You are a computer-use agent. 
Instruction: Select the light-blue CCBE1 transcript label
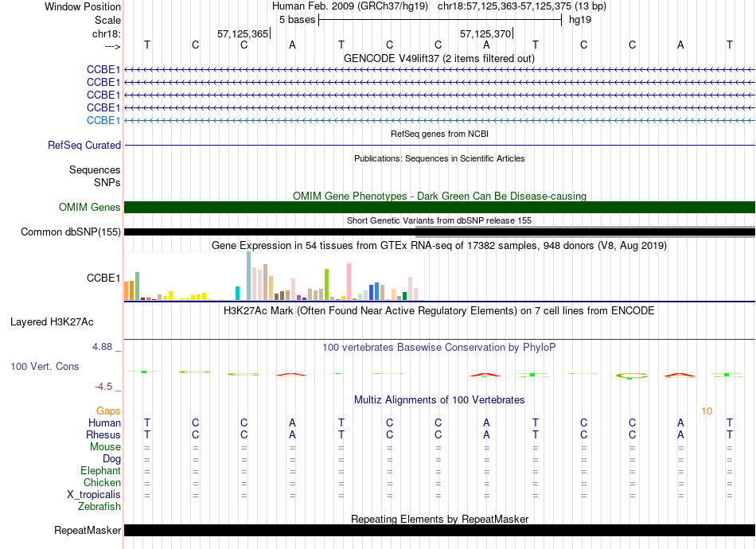pos(103,120)
